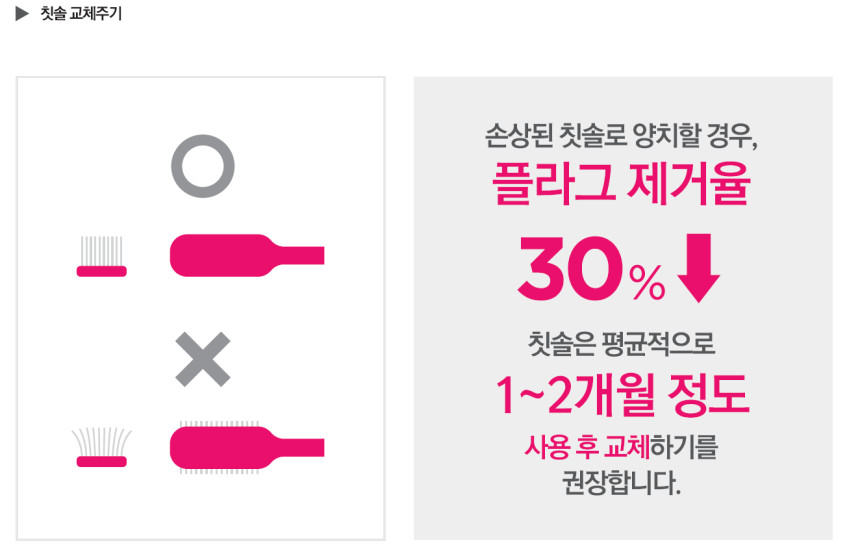Screen dimensions: 860x558
Task: Select the pink toothbrush under the O mark
Action: tap(246, 254)
